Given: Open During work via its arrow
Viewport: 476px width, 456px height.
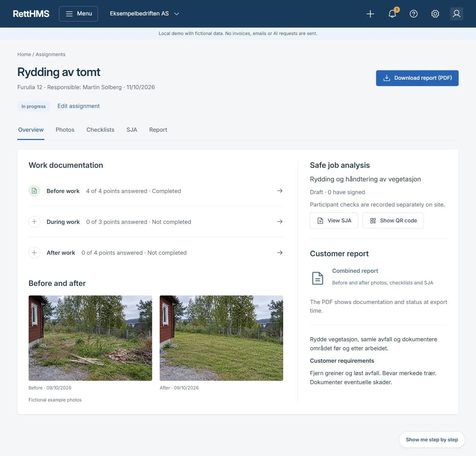Looking at the screenshot, I should point(280,222).
